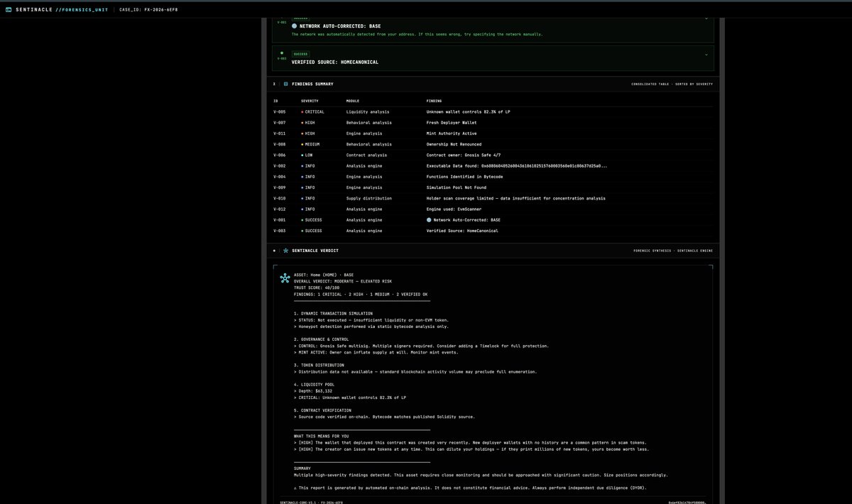Expand the Verified Source: HomeCanonical card chevron

pos(706,54)
